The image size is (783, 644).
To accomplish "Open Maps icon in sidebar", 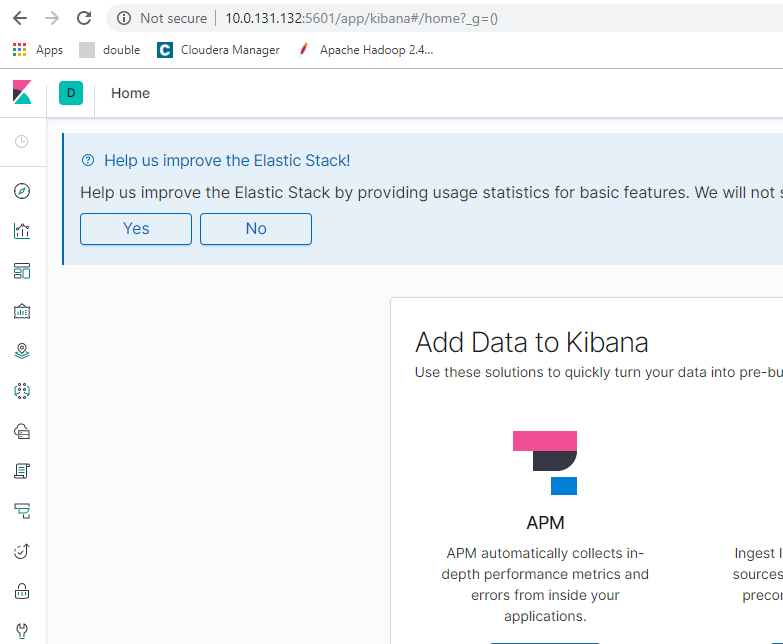I will click(22, 351).
